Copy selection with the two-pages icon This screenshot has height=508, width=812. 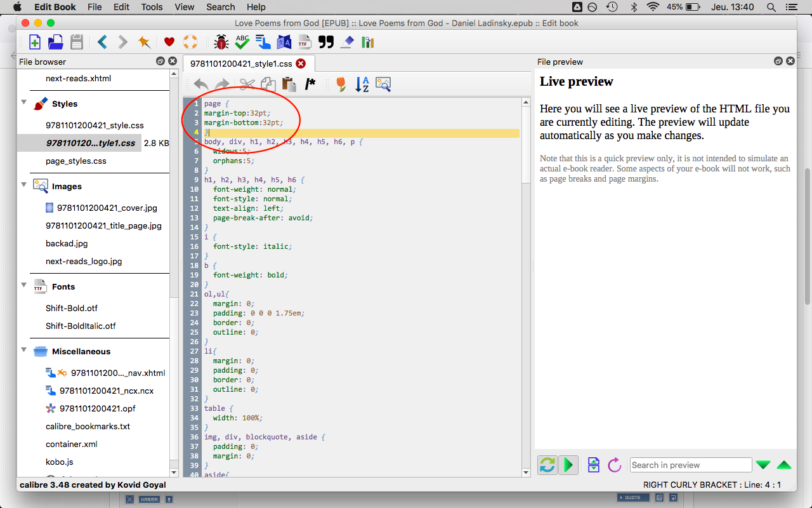268,84
